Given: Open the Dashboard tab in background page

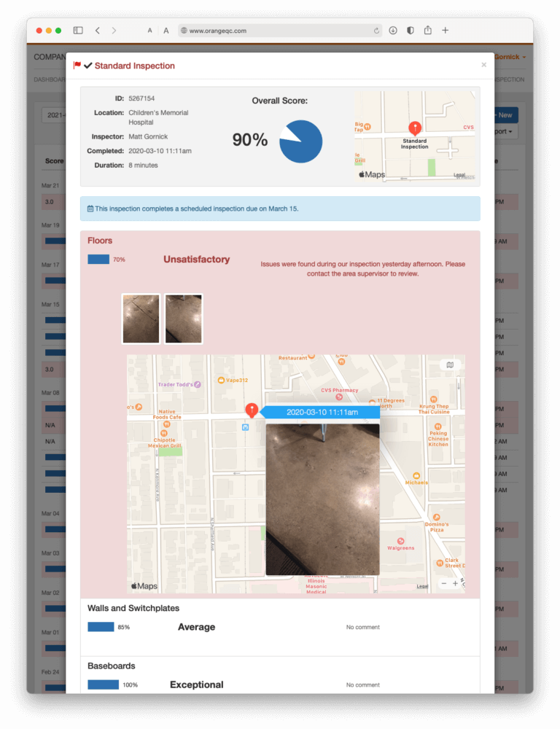Looking at the screenshot, I should tap(50, 79).
